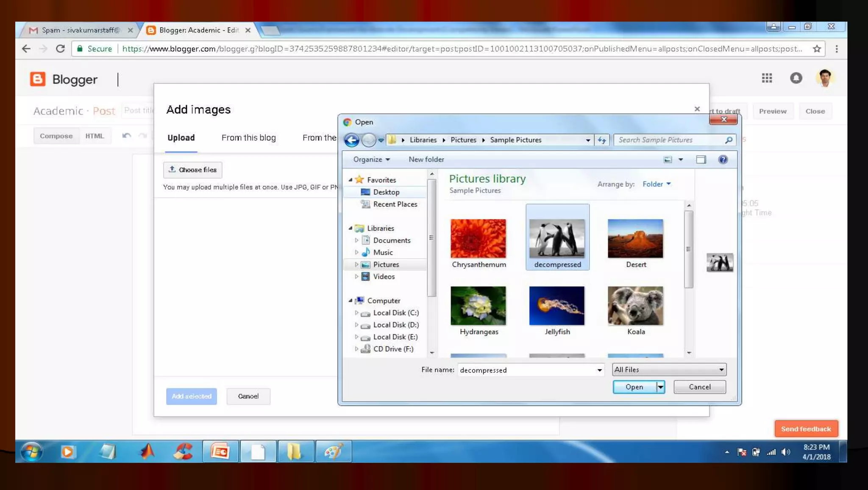Click the Blogger notifications bell icon

click(796, 78)
